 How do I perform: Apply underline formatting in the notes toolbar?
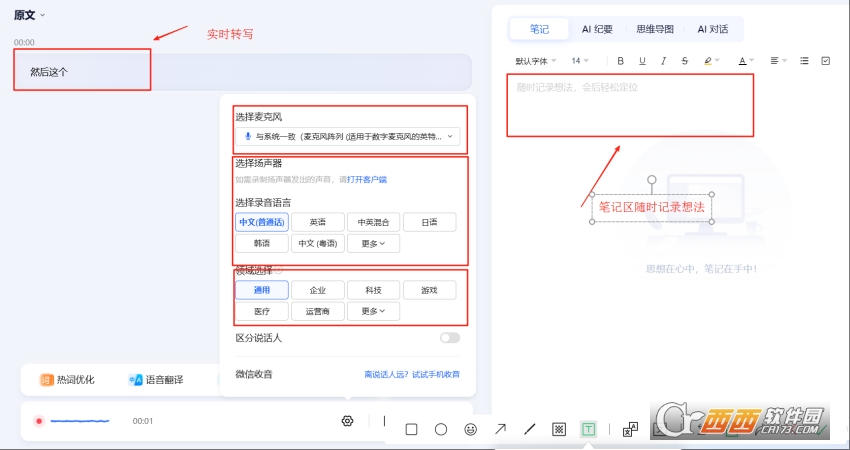[642, 61]
